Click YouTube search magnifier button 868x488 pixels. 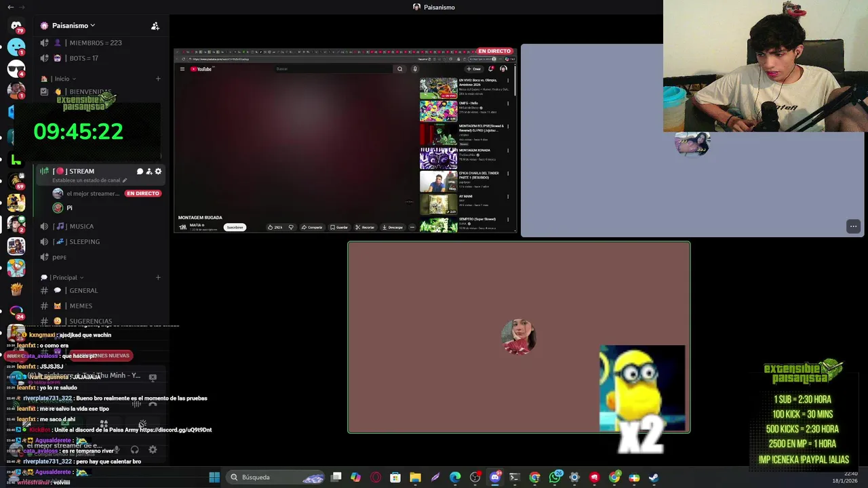(399, 68)
